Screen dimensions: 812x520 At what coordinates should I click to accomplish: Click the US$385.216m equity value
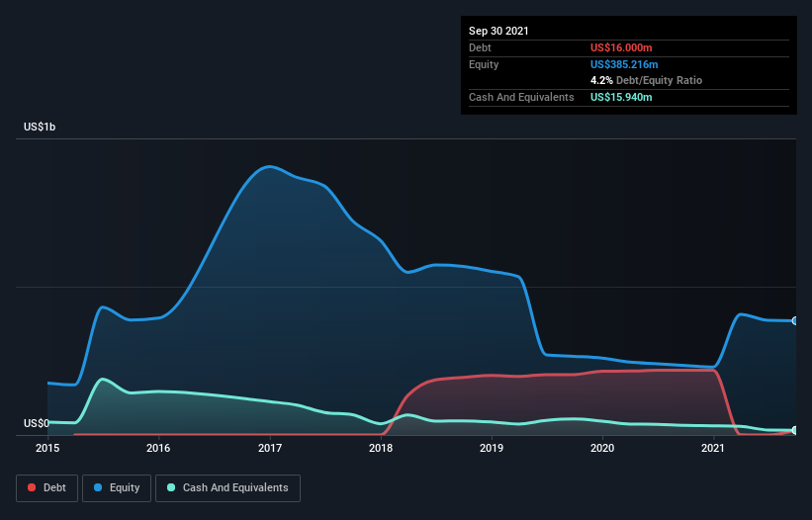(624, 64)
